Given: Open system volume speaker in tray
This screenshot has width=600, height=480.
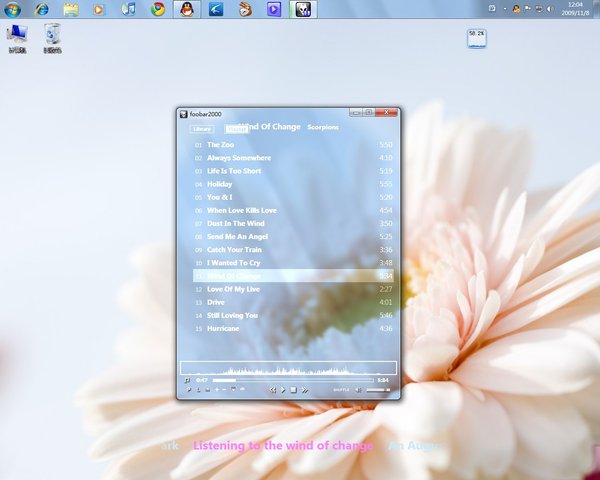Looking at the screenshot, I should tap(549, 8).
